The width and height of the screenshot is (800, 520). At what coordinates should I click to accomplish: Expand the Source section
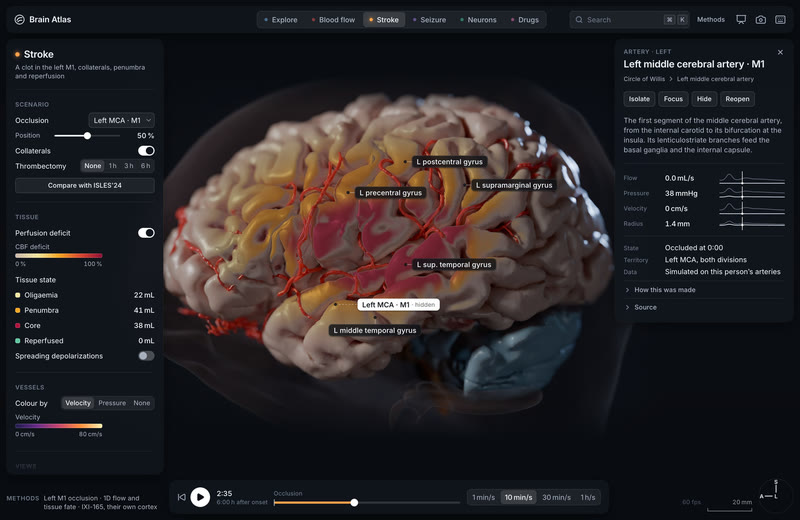[x=641, y=307]
